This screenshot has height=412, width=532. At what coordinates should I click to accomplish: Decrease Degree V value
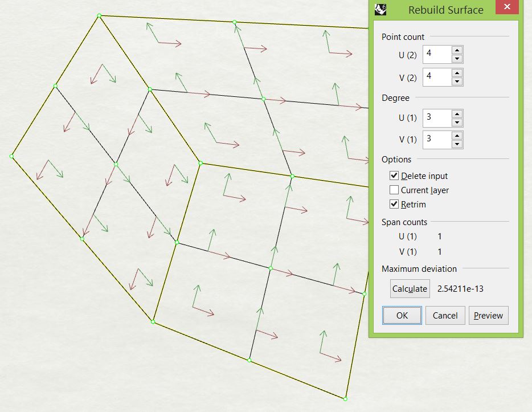457,144
